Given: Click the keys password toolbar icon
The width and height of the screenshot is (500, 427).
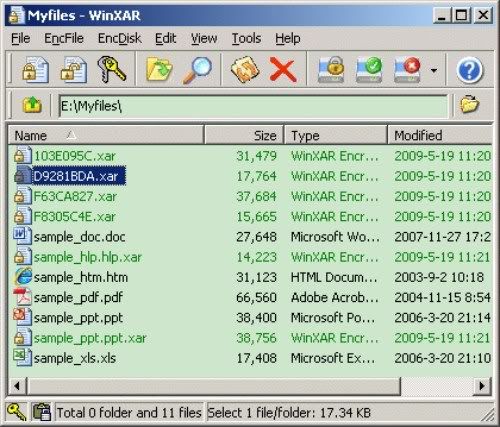Looking at the screenshot, I should 112,69.
